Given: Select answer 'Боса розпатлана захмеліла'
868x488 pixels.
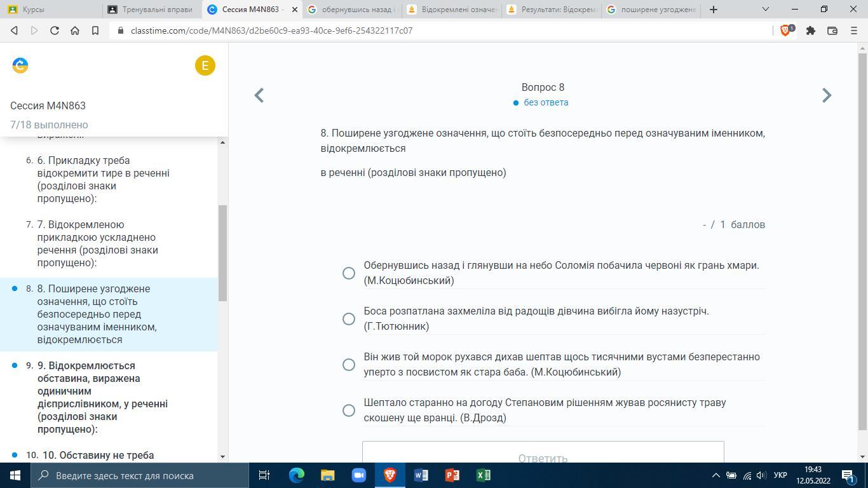Looking at the screenshot, I should click(349, 319).
